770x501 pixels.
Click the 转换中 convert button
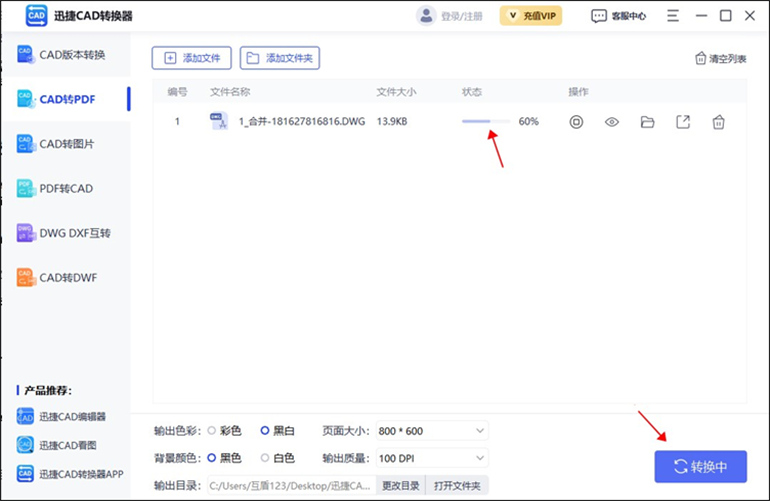pyautogui.click(x=700, y=467)
